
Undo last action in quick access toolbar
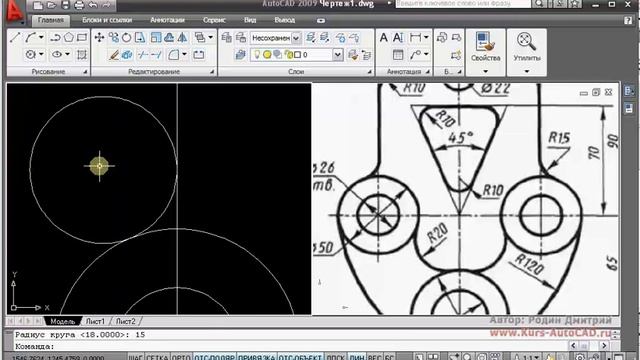tap(93, 5)
